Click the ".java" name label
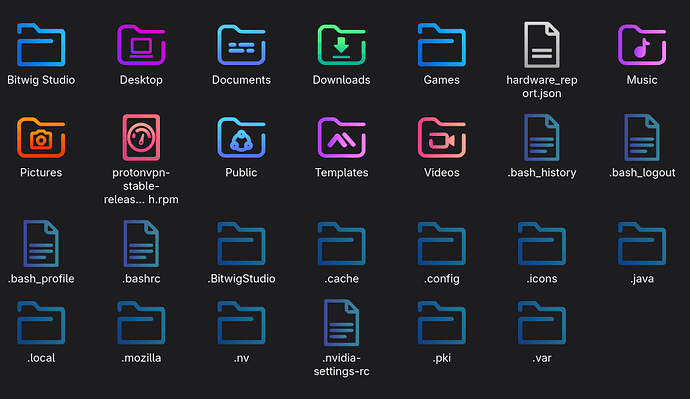 [x=642, y=279]
